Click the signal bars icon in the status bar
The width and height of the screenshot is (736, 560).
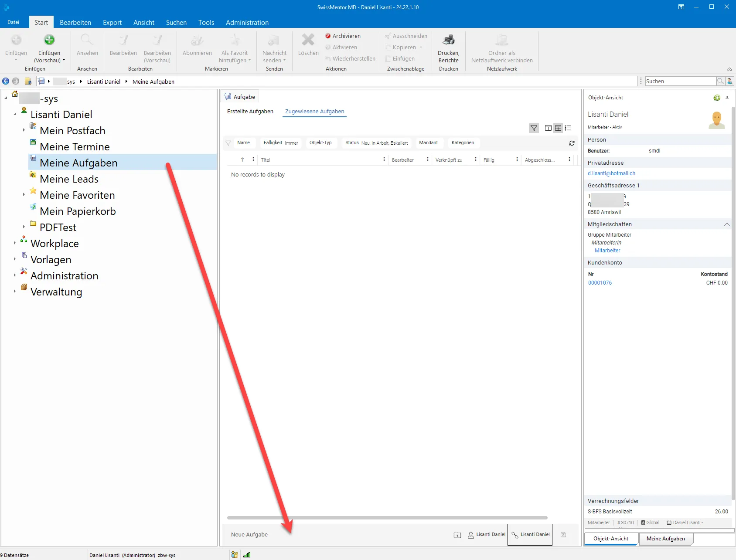(x=247, y=555)
